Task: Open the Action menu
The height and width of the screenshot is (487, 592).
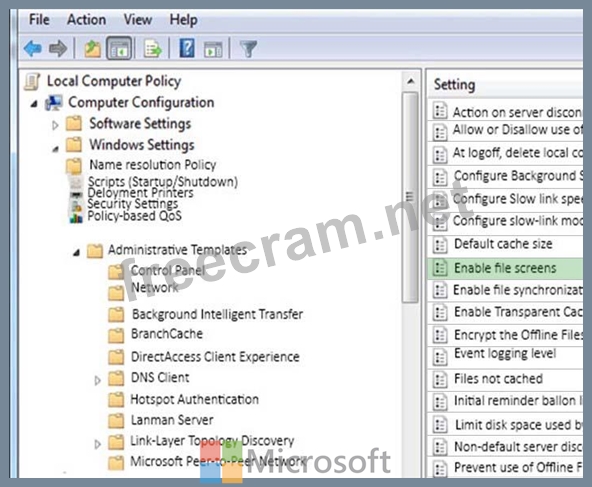Action: pos(86,20)
